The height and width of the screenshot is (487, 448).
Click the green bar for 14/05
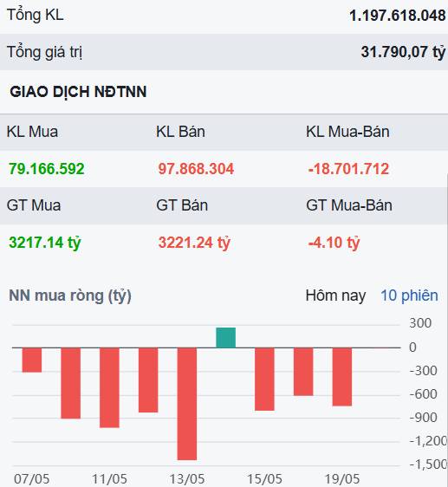point(226,338)
